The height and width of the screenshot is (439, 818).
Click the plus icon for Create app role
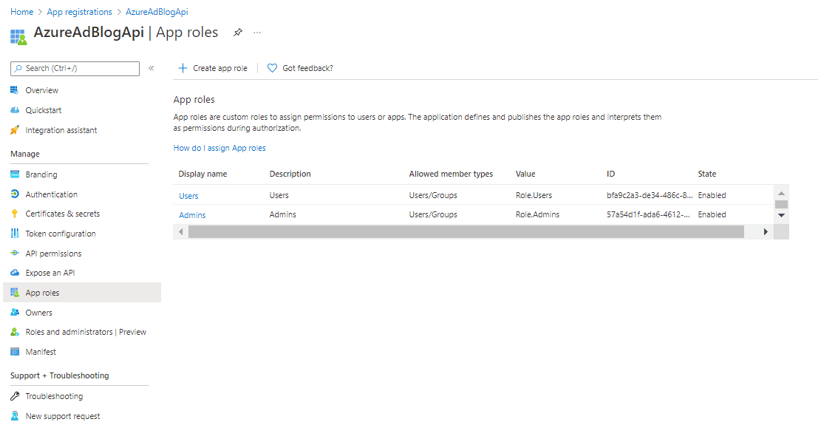[183, 68]
